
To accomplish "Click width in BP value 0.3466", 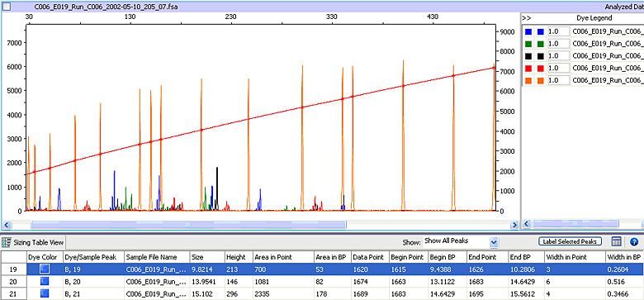I will (x=618, y=294).
